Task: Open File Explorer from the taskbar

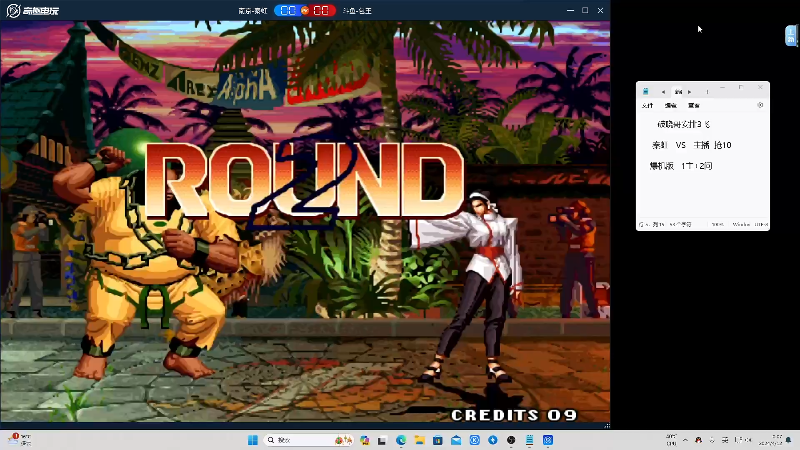Action: 419,440
